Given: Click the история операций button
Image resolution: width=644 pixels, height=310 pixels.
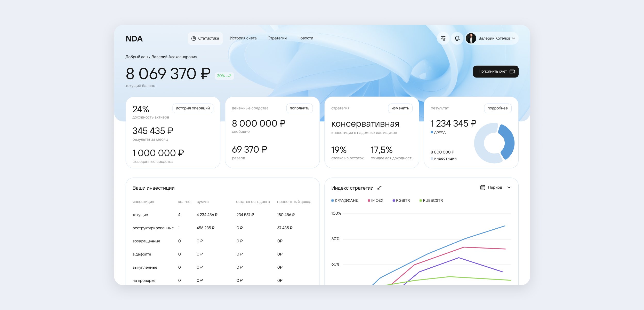Looking at the screenshot, I should click(x=193, y=108).
